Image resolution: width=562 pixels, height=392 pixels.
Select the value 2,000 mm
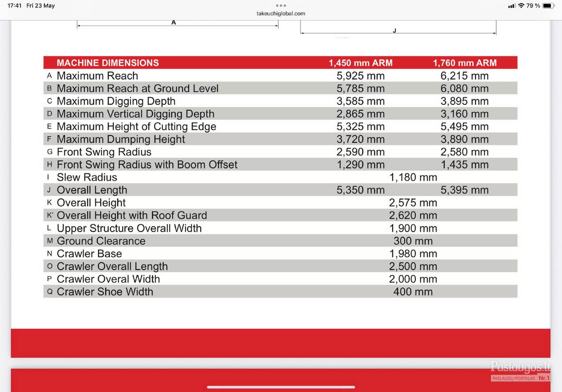[x=413, y=279]
